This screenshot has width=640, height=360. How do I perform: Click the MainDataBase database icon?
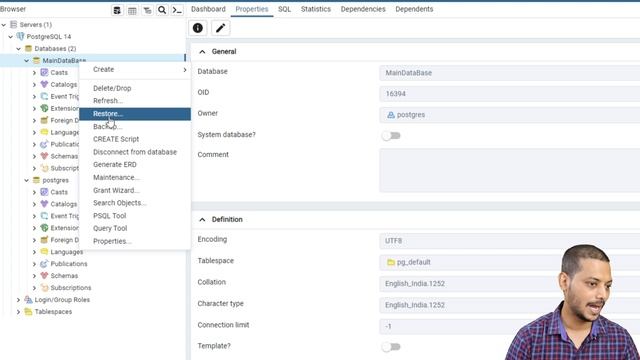click(36, 60)
